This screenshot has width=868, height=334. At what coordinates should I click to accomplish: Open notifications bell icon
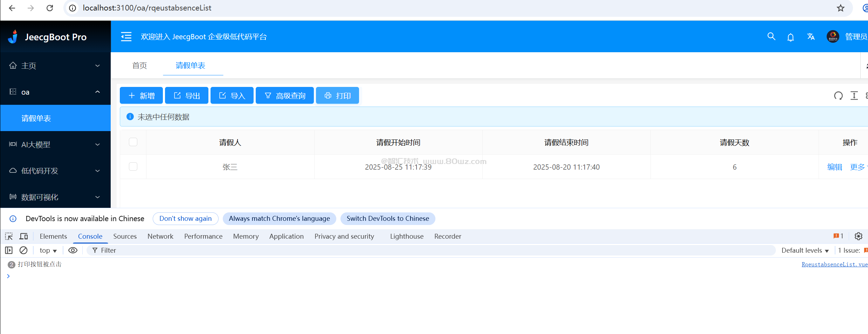[791, 37]
